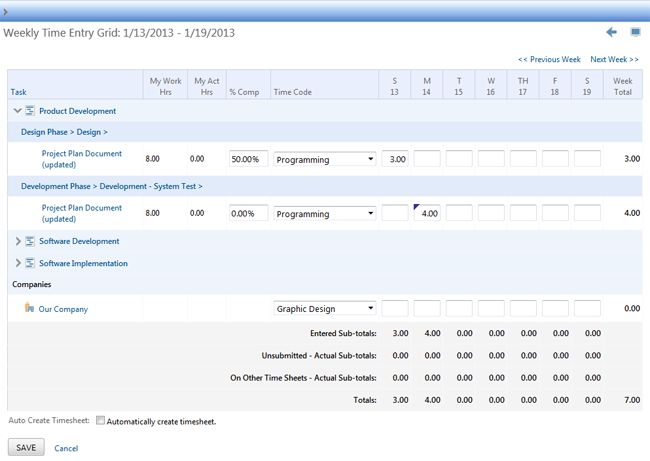Click Friday 18 field in Our Company row
The height and width of the screenshot is (461, 650).
555,308
